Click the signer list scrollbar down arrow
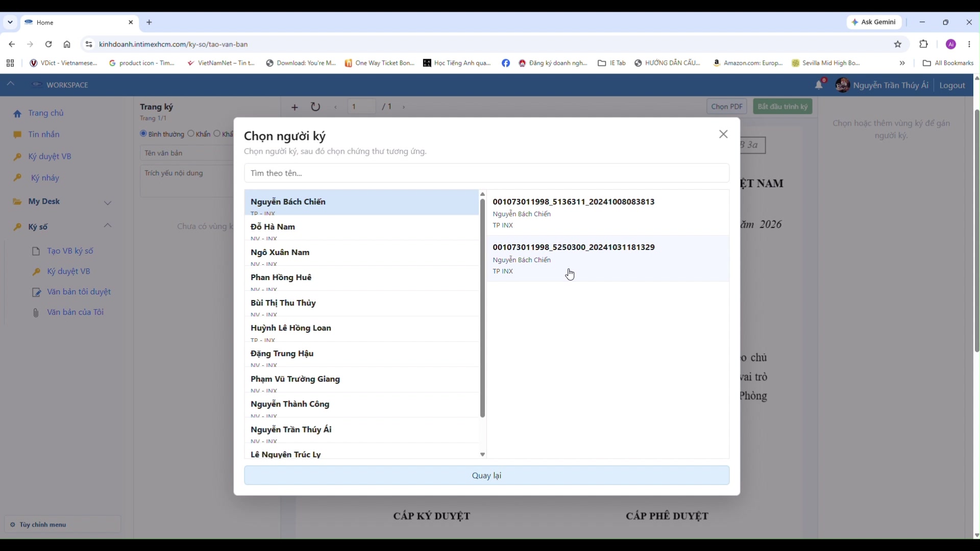This screenshot has height=551, width=980. pos(482,455)
